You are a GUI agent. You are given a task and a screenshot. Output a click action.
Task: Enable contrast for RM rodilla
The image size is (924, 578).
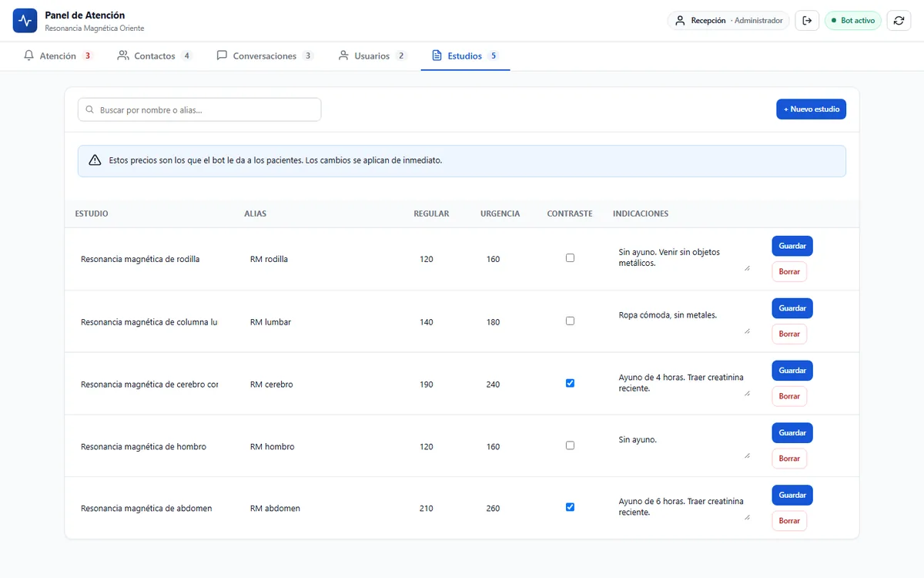click(x=570, y=258)
